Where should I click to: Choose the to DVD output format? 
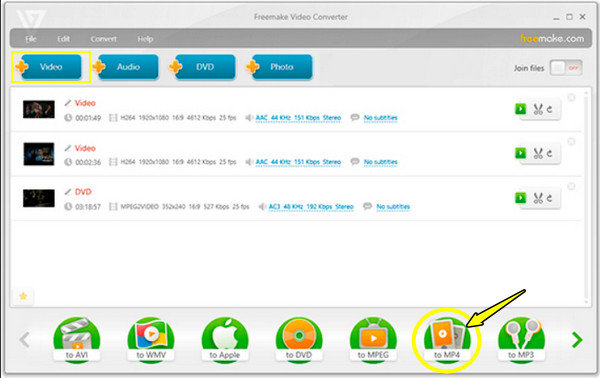tap(299, 339)
